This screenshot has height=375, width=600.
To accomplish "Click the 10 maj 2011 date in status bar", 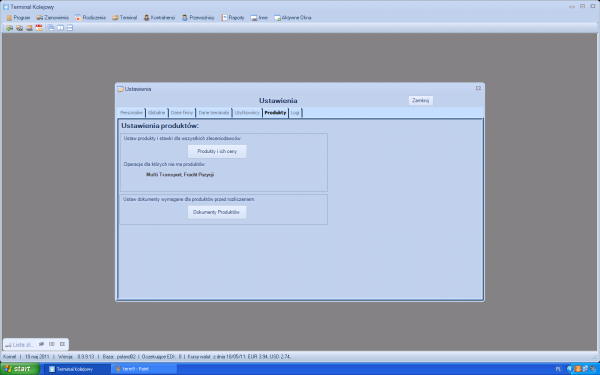I will click(37, 357).
